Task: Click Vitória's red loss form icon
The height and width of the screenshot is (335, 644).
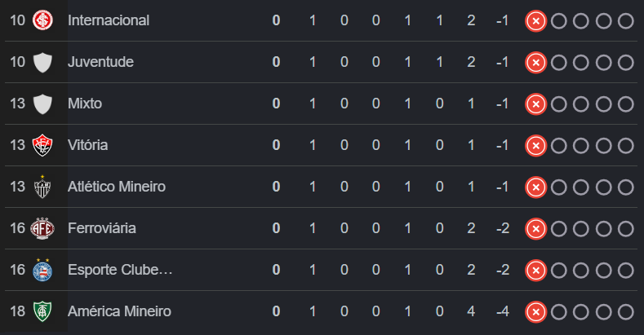Action: coord(535,145)
